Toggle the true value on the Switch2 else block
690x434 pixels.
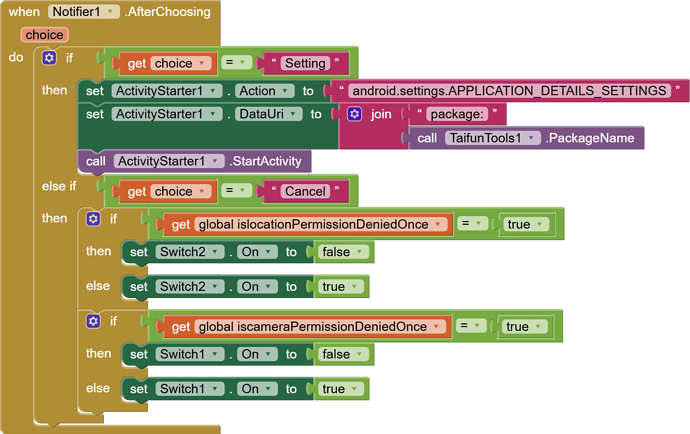[340, 287]
